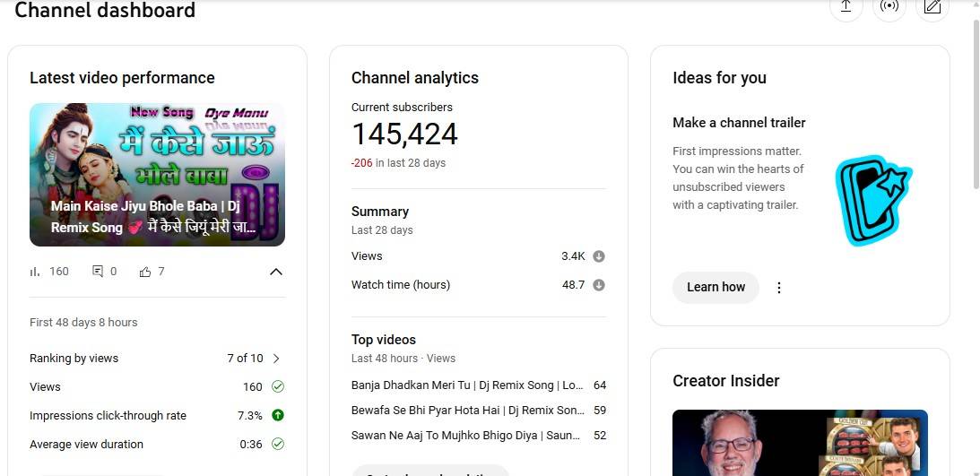Open Ranking by views chevron arrow
The image size is (980, 476).
276,359
